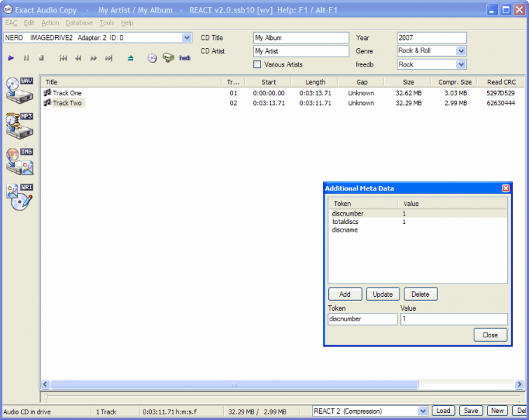Click the MP3 compressed copy icon
The image size is (529, 420).
(x=19, y=126)
